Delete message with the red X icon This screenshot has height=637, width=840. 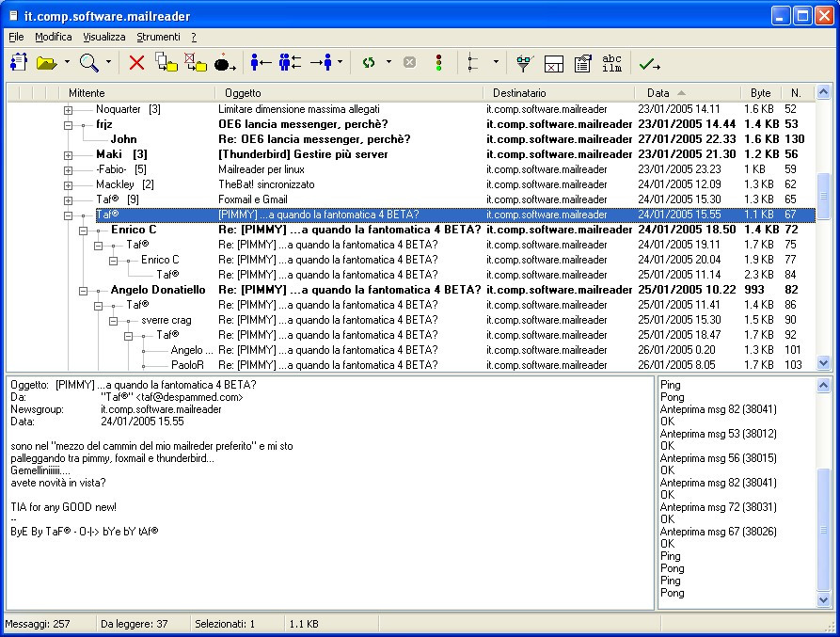click(x=136, y=63)
